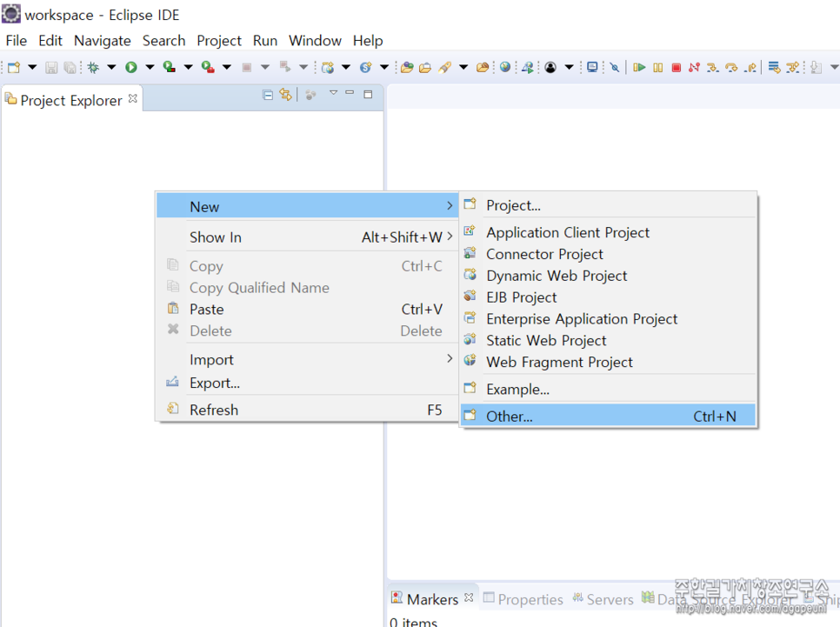Click the Save All toolbar icon

point(70,67)
